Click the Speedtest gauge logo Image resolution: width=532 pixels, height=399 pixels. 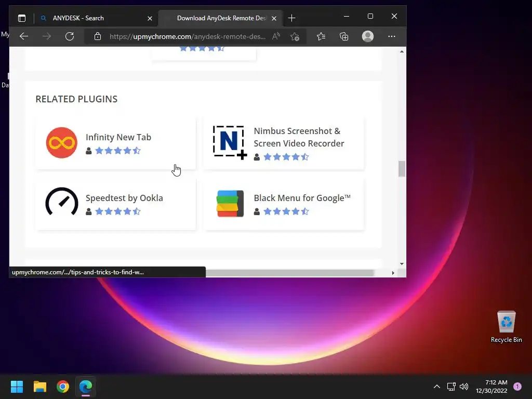[62, 202]
